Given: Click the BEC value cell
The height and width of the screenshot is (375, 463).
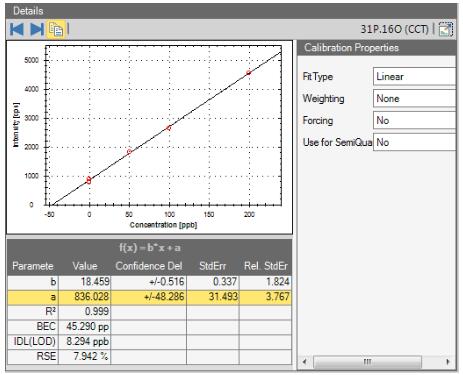Looking at the screenshot, I should (x=85, y=326).
